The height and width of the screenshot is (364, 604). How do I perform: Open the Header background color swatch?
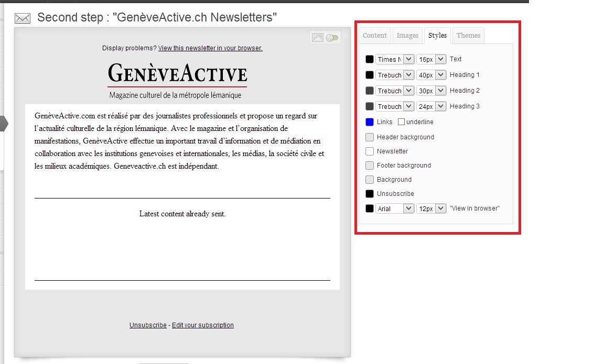pos(370,137)
